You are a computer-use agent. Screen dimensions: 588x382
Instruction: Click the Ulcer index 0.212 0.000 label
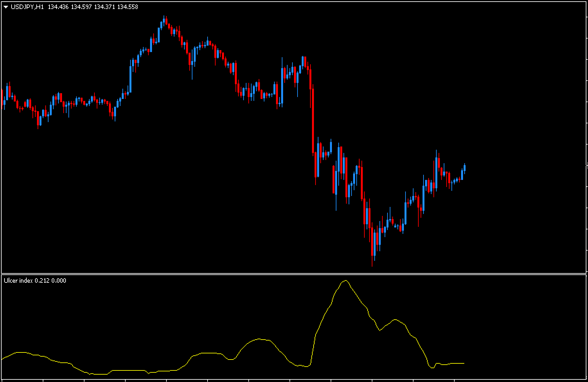(35, 280)
